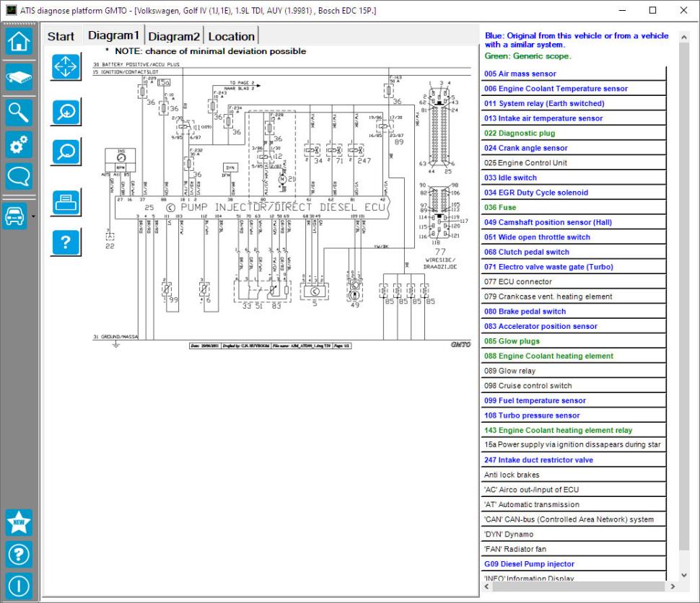The height and width of the screenshot is (603, 700).
Task: Switch to the Start tab
Action: pos(61,36)
